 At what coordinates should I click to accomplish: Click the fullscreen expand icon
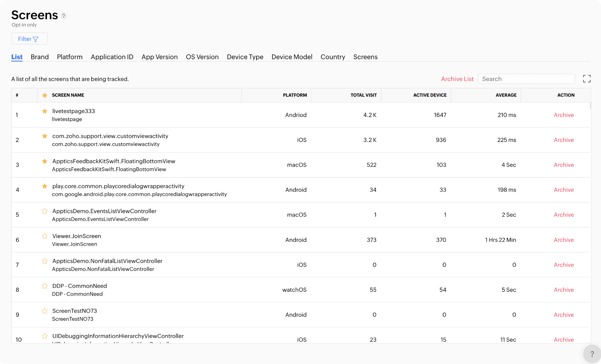click(x=587, y=79)
